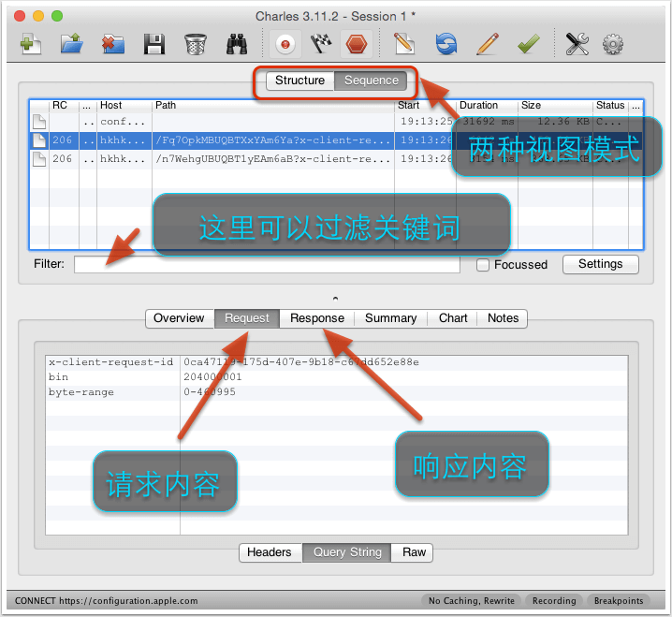Click the Settings button beside the filter

pos(600,264)
